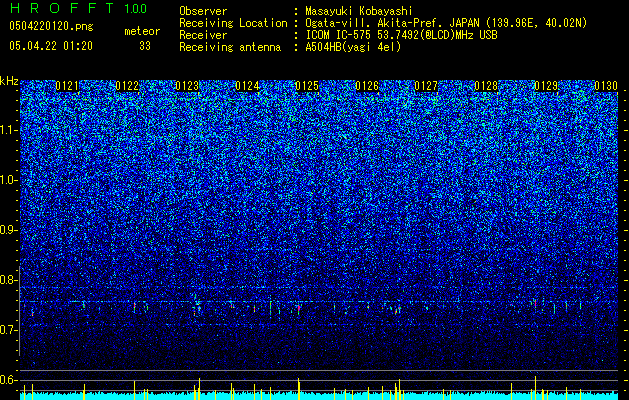Click the receiver ICOM IC-575 text
This screenshot has height=400, width=629.
tap(401, 35)
